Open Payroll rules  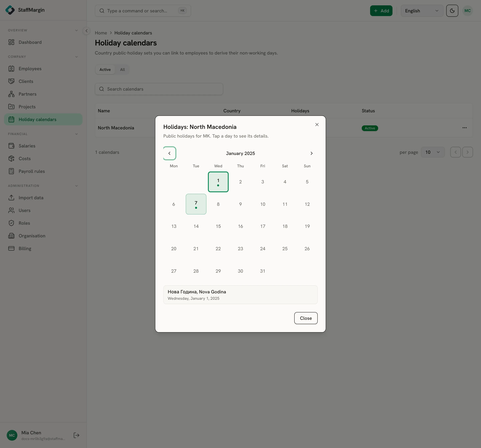point(43,171)
